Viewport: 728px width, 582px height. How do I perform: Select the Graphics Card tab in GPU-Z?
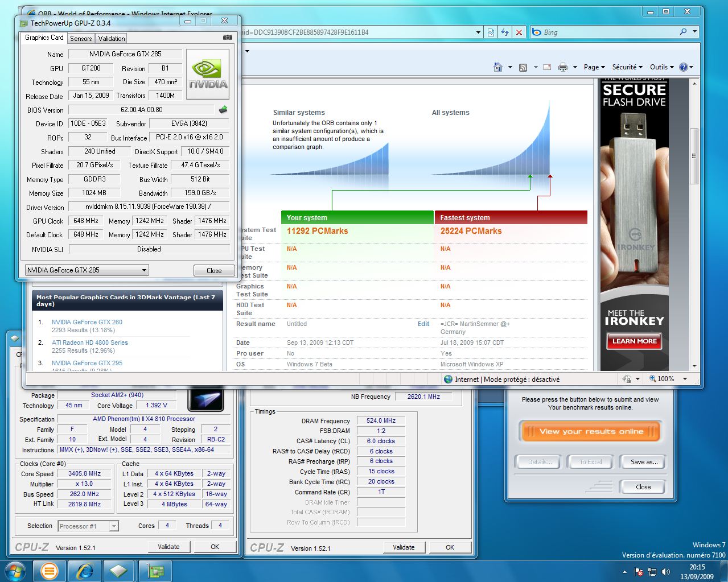(44, 38)
